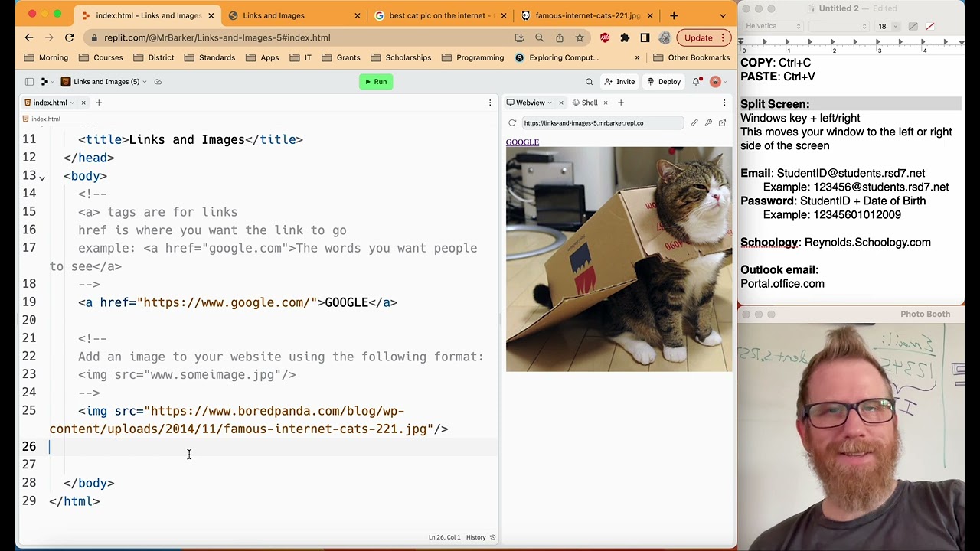Open the Exploring Comput... bookmark
The image size is (980, 551).
557,57
